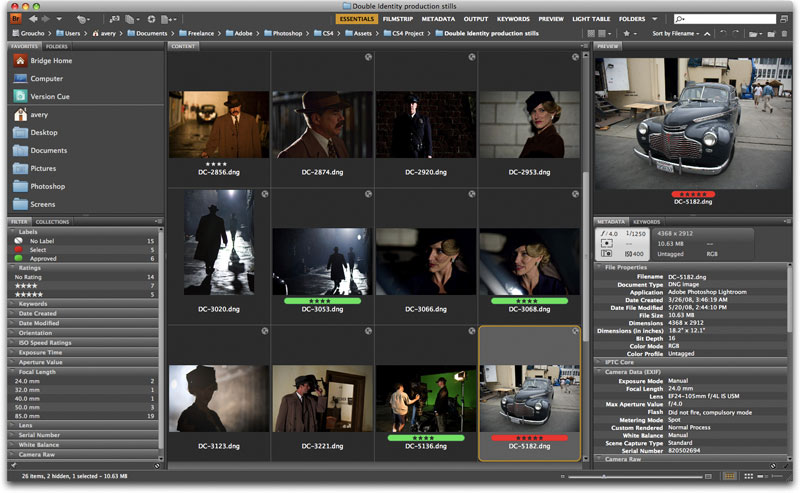The height and width of the screenshot is (493, 800).
Task: Click Photoshop folder in the breadcrumb path
Action: [x=282, y=33]
